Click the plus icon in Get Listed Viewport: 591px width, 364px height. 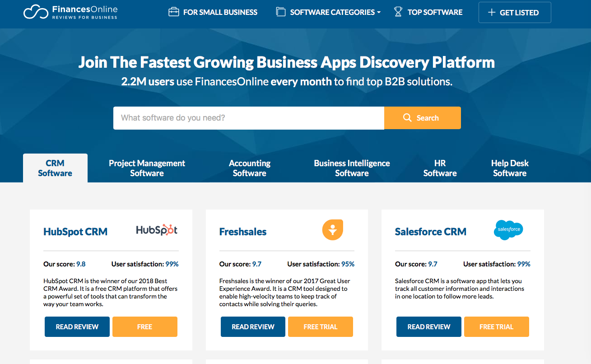[492, 13]
